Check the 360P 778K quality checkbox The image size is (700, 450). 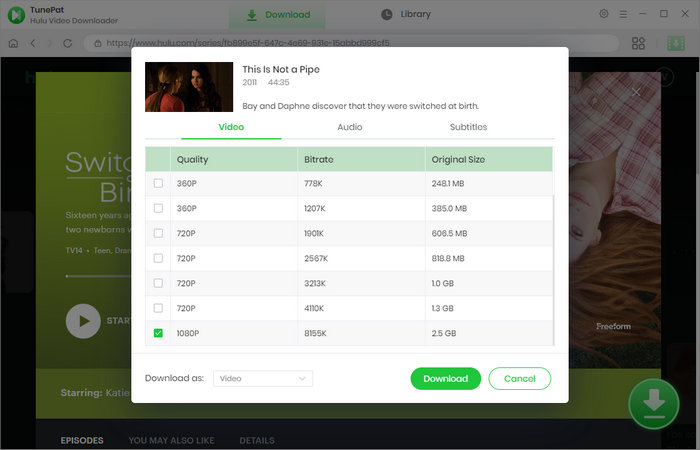158,183
